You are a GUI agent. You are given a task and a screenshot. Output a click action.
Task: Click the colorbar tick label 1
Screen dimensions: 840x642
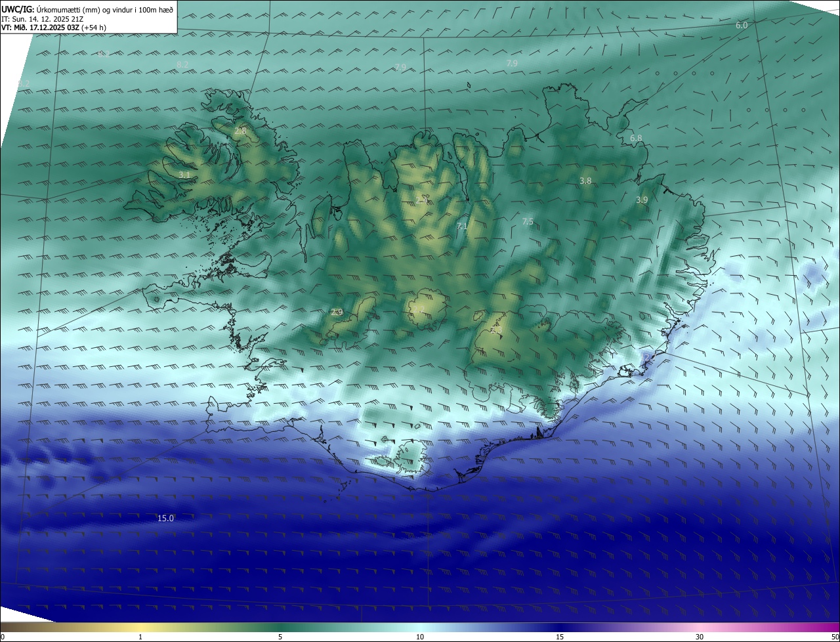140,637
